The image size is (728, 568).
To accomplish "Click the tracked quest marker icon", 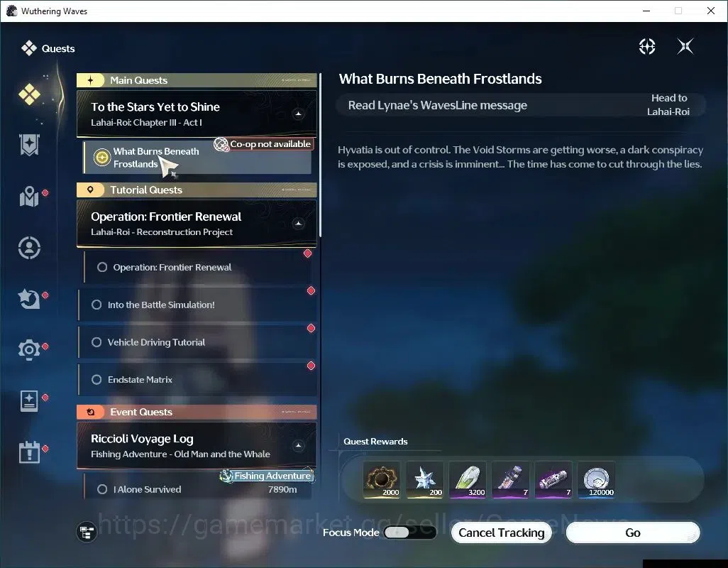I will 101,158.
